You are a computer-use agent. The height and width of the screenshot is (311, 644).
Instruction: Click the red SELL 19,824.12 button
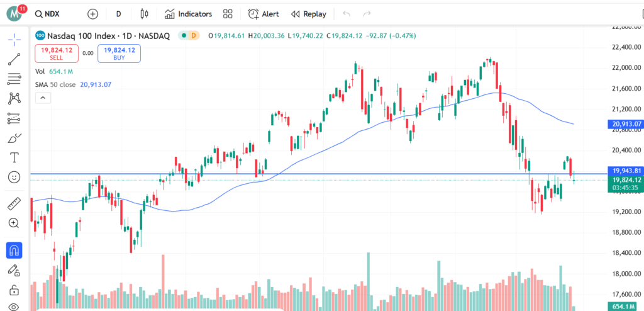tap(56, 54)
